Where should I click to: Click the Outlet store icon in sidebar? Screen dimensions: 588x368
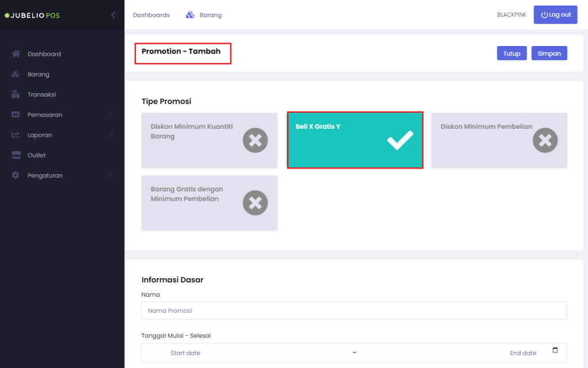(16, 155)
